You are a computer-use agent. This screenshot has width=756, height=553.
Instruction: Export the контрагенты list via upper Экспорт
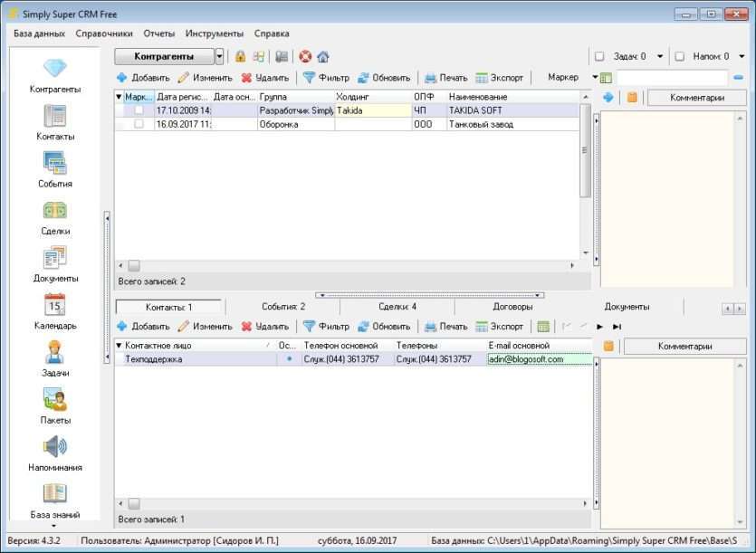[x=500, y=78]
